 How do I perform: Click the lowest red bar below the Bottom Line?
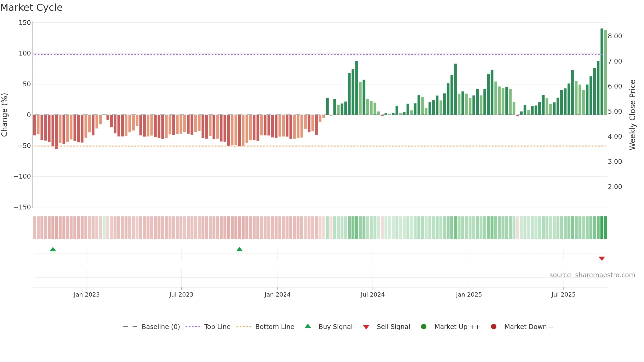(56, 132)
